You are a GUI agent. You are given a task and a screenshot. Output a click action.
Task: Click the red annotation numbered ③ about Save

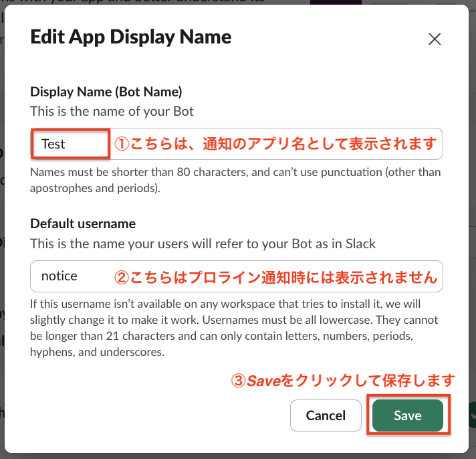coord(342,381)
